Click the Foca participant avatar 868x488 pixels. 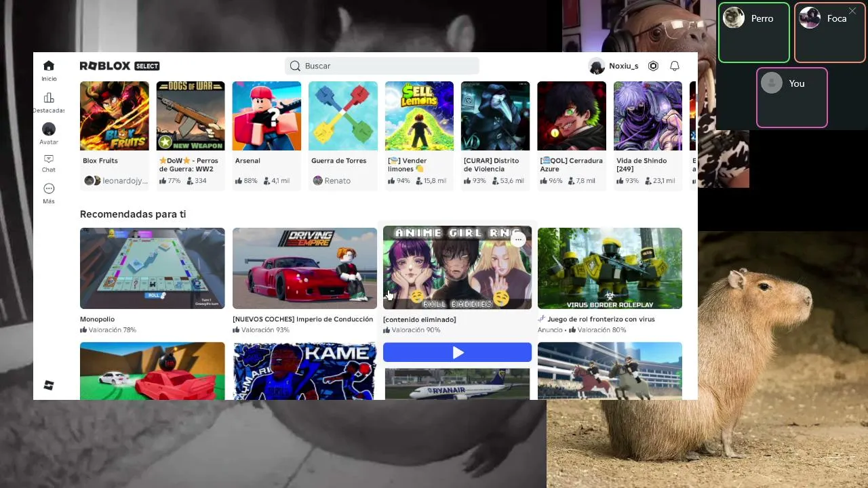tap(810, 18)
